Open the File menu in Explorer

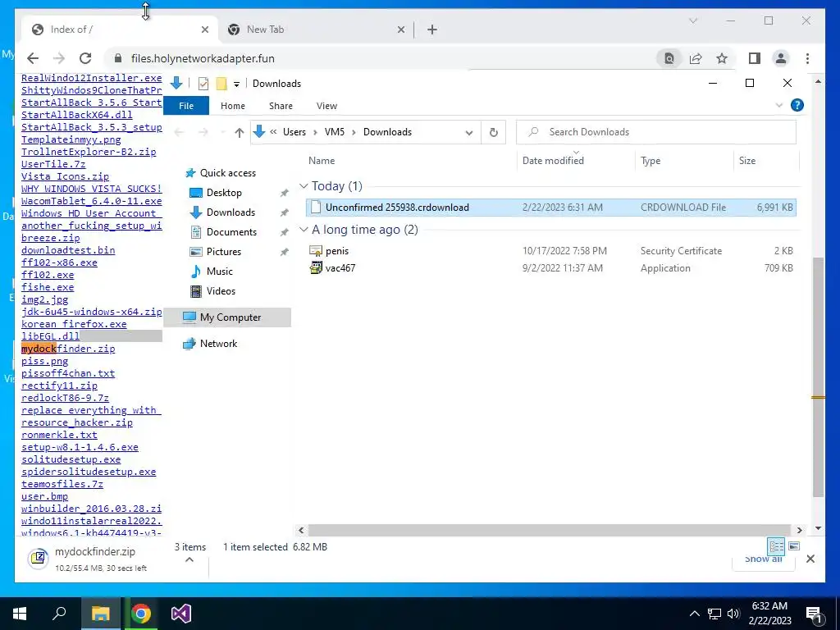186,106
